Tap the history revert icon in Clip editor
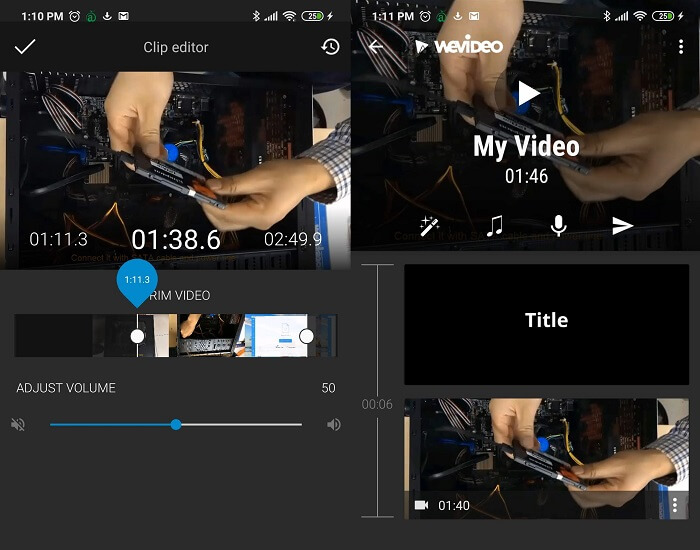This screenshot has width=700, height=550. point(330,47)
